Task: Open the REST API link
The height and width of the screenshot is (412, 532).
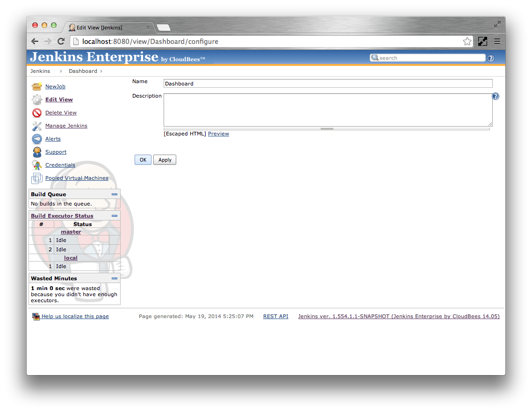Action: (275, 316)
